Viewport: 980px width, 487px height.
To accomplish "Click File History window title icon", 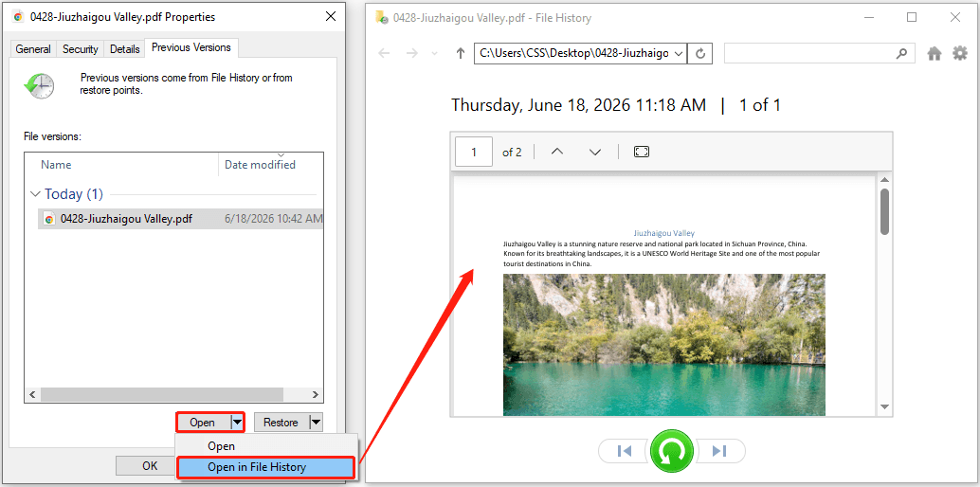I will pyautogui.click(x=382, y=17).
